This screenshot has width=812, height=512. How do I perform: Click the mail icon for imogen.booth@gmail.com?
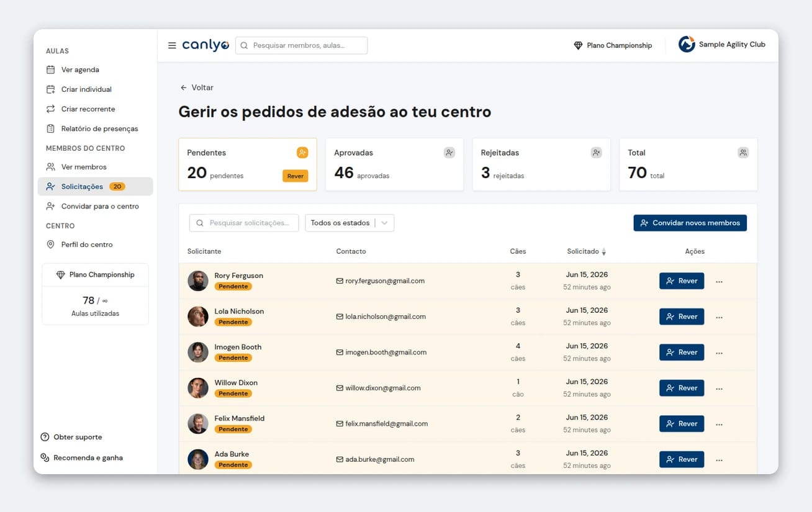coord(340,353)
